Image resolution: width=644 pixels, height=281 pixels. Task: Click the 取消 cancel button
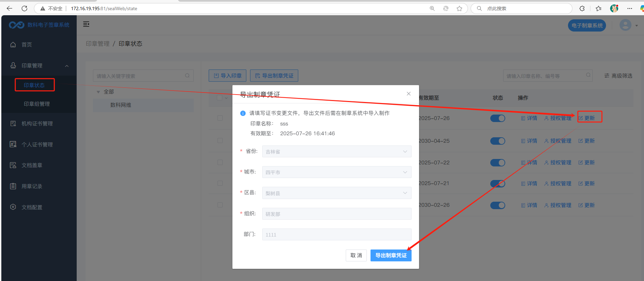pyautogui.click(x=356, y=255)
